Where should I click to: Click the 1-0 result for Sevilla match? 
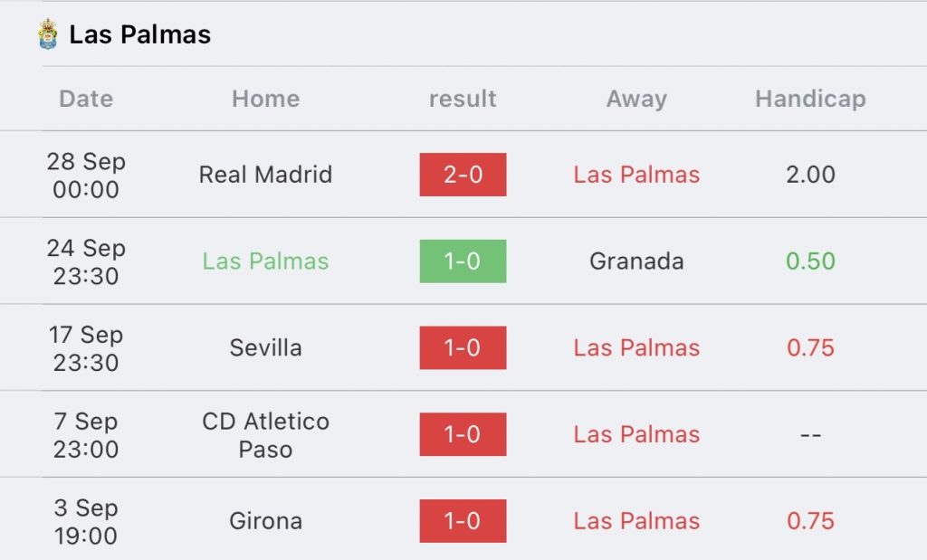(463, 347)
